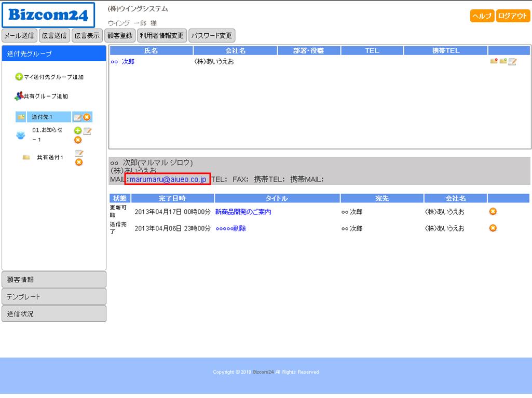Click the ログアウト button
The image size is (532, 398).
coord(513,16)
